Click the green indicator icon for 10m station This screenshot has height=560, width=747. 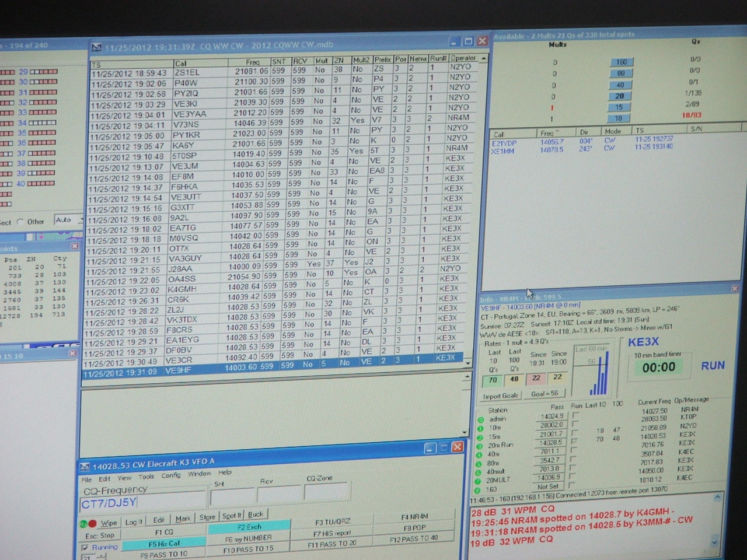[480, 429]
